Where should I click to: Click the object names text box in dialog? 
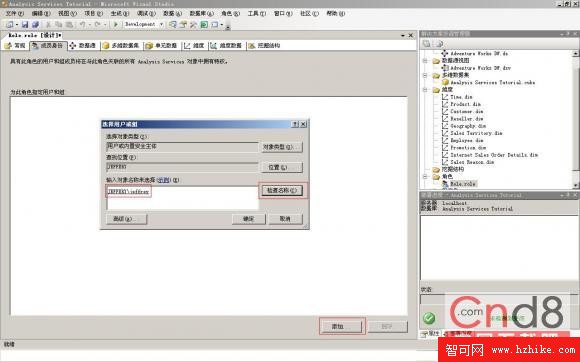pos(182,198)
